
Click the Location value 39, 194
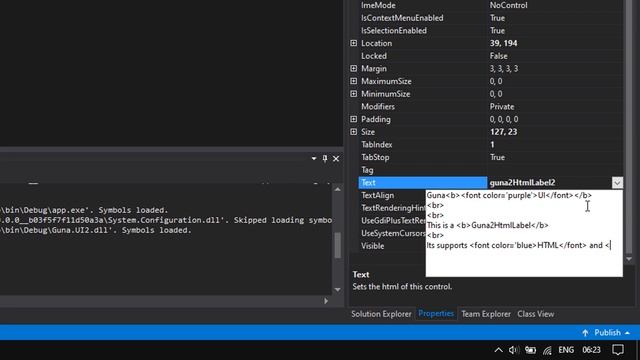(503, 43)
